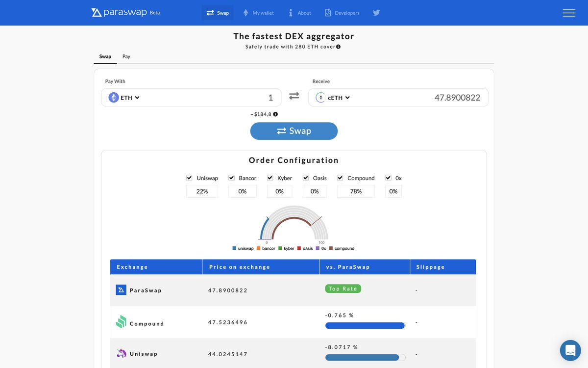Click the ETH token logo
588x368 pixels.
(114, 98)
